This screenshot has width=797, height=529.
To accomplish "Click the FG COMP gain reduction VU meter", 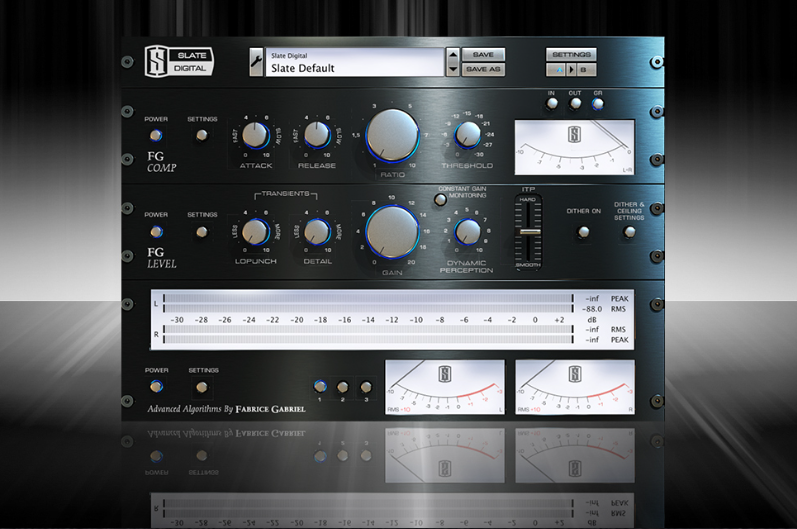I will pyautogui.click(x=574, y=147).
